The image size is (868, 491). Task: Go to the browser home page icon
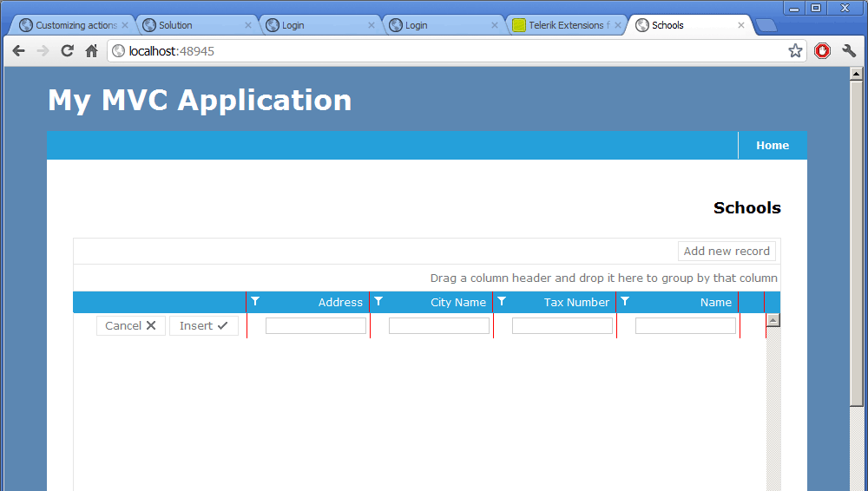click(x=91, y=51)
